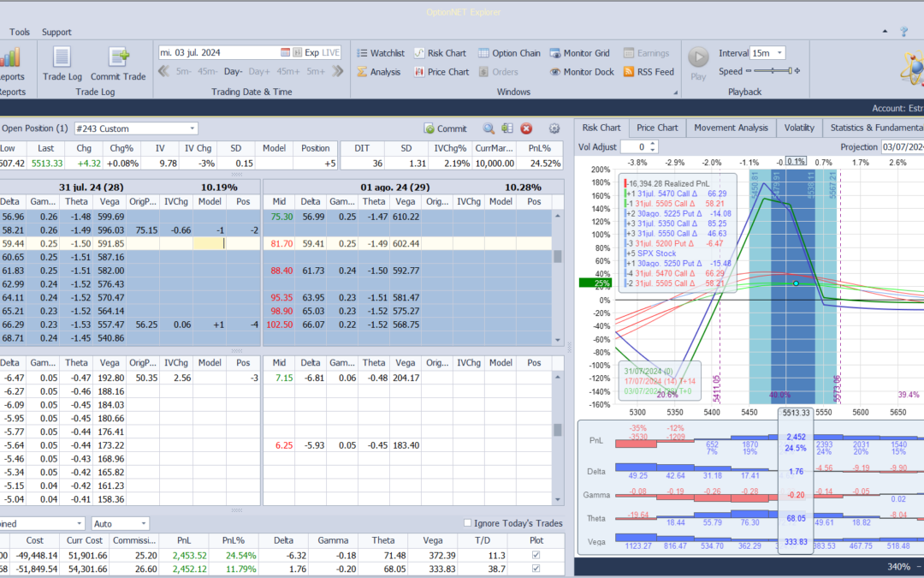Open Risk Chart from Windows group
Screen dimensions: 924x578
click(440, 53)
